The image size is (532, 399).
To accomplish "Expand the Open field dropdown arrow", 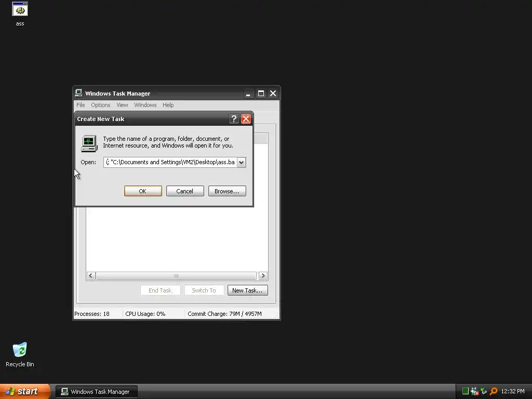I will (241, 162).
